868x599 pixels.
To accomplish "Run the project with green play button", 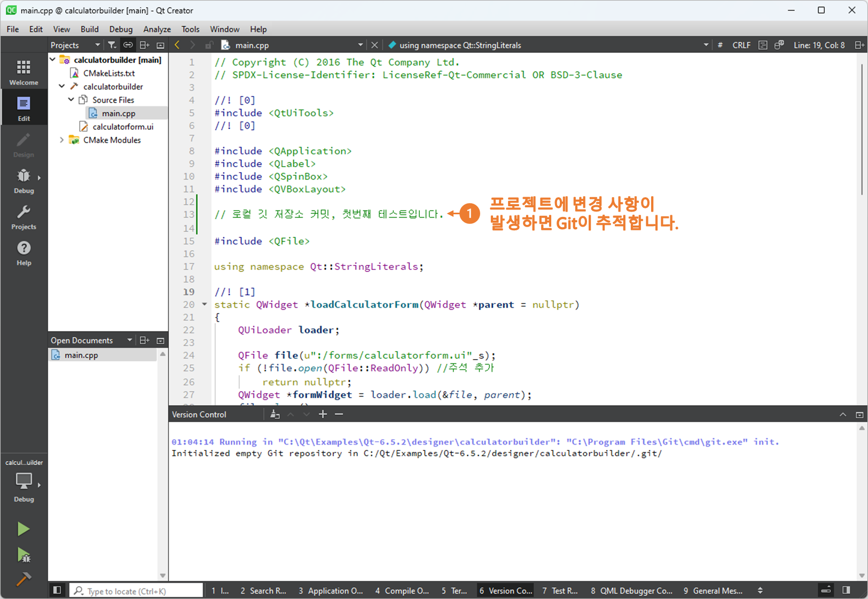I will coord(23,528).
